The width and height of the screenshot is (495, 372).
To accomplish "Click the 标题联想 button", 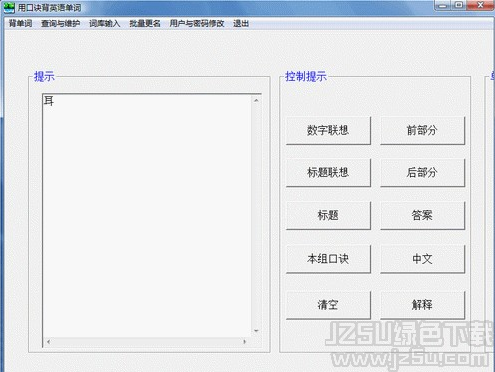I will pos(328,172).
